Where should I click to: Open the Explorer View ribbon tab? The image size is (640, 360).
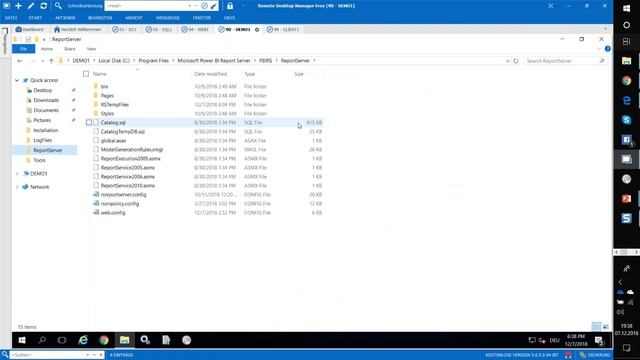point(91,49)
